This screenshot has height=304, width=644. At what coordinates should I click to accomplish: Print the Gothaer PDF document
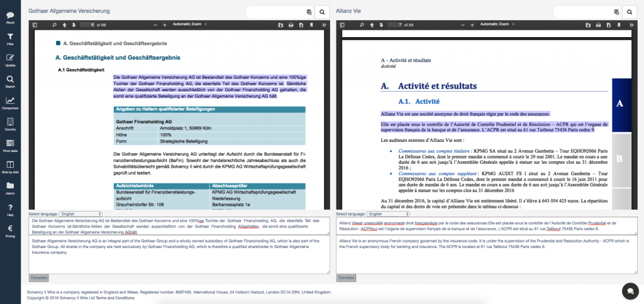tap(291, 24)
